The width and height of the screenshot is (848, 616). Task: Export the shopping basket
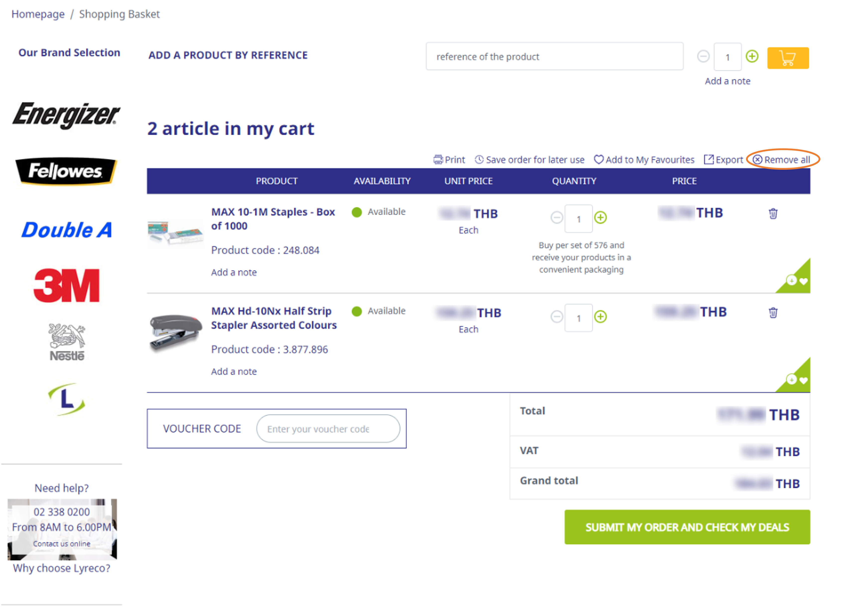point(723,160)
